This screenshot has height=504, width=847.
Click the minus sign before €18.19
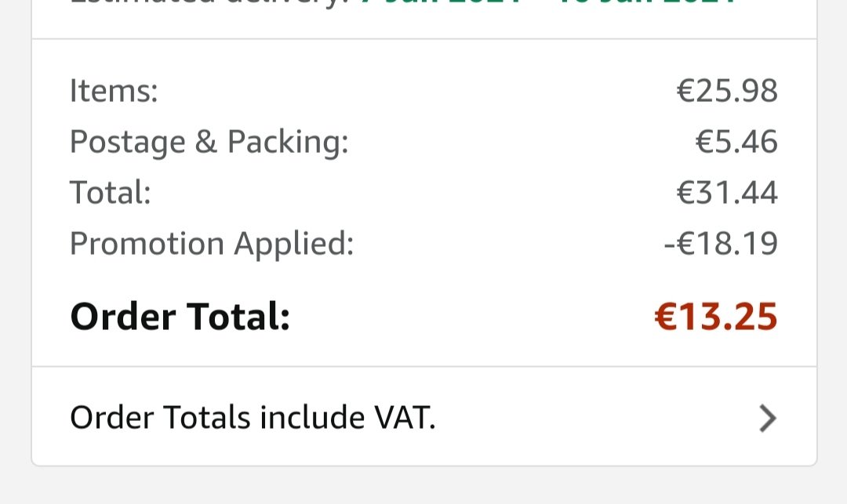[669, 244]
